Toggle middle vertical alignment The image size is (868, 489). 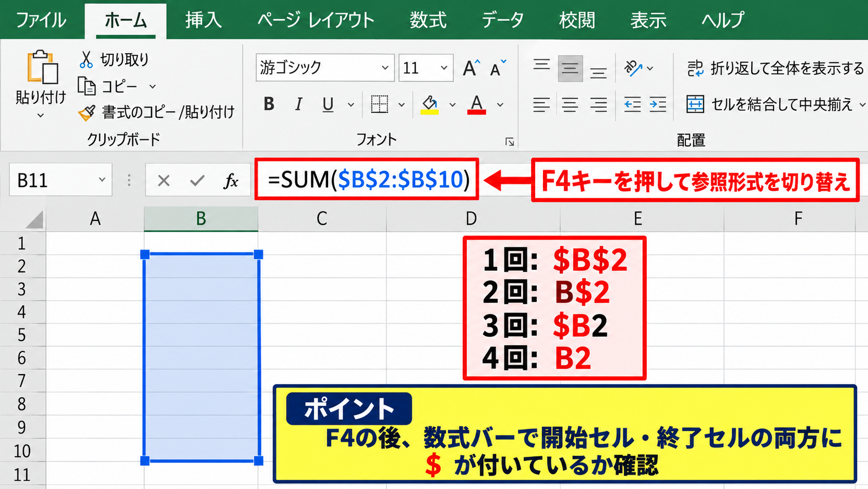[570, 69]
